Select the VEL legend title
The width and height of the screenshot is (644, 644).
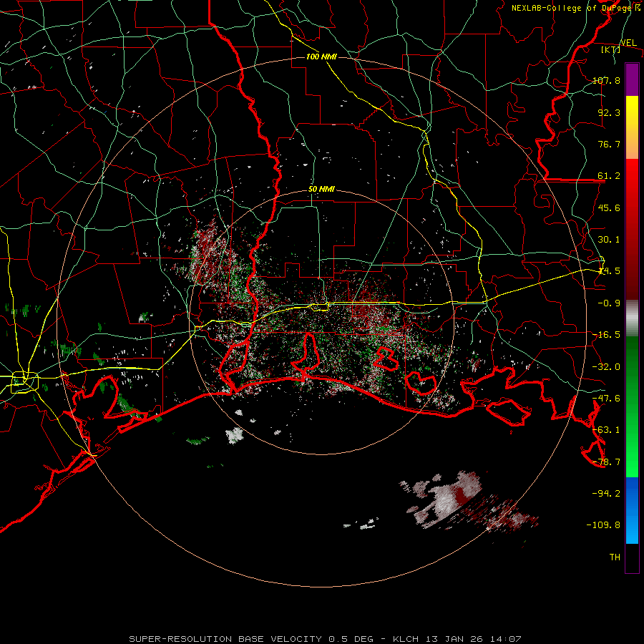click(x=628, y=42)
